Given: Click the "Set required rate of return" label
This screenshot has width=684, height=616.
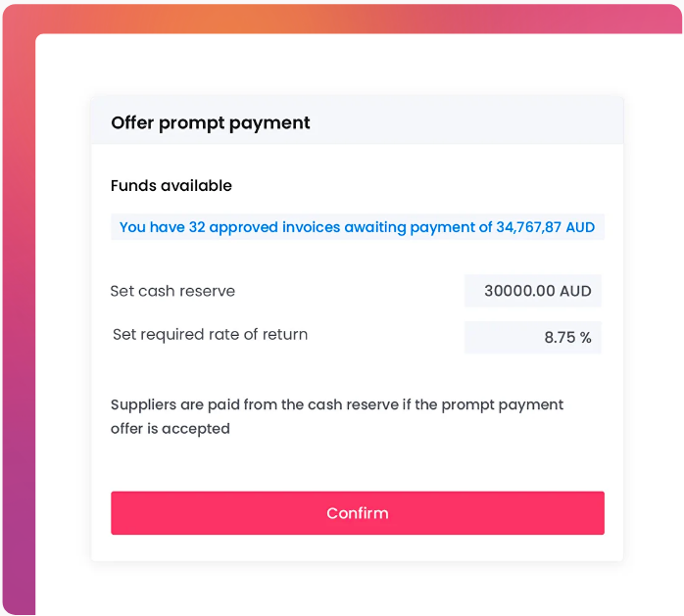Looking at the screenshot, I should 210,335.
